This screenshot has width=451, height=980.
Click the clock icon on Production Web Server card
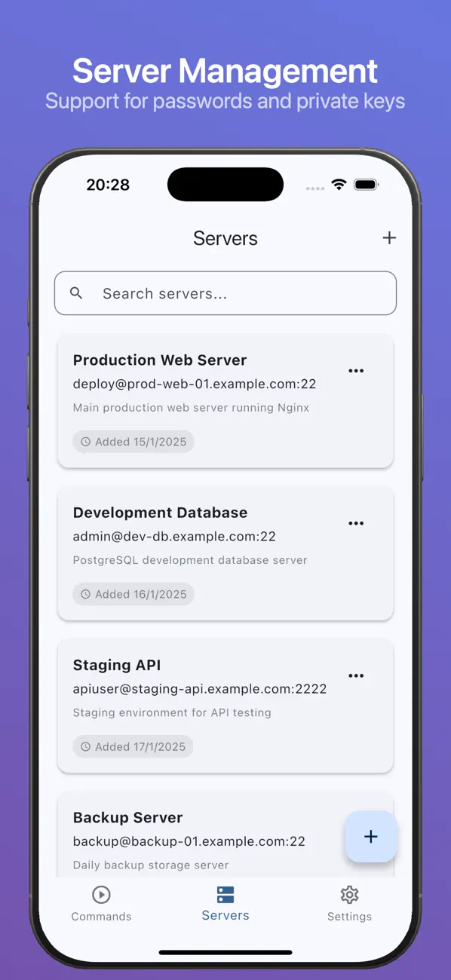pos(85,442)
